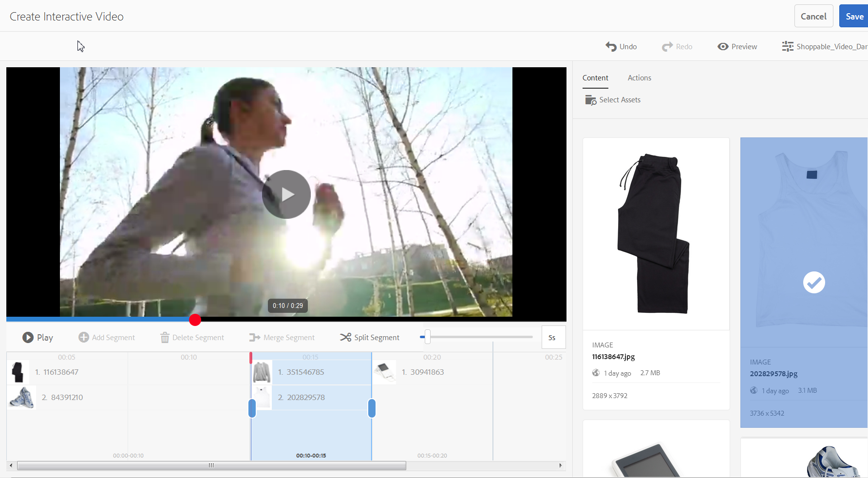Click the sneakers asset card image

[804, 458]
